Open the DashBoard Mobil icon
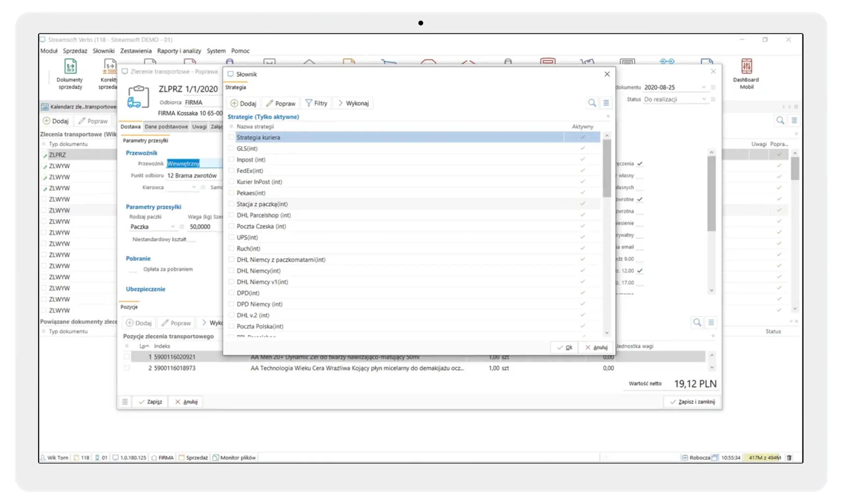 coord(746,67)
